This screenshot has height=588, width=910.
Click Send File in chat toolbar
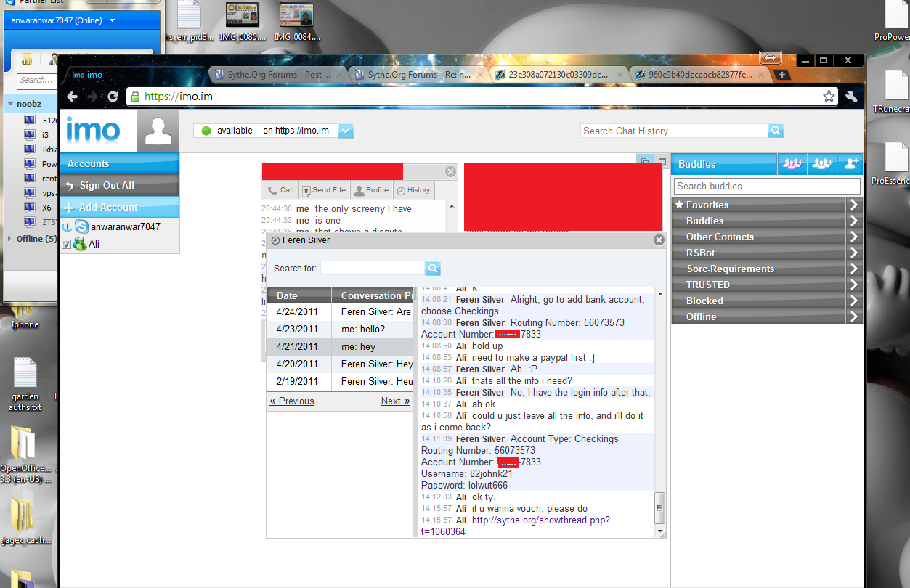coord(324,190)
